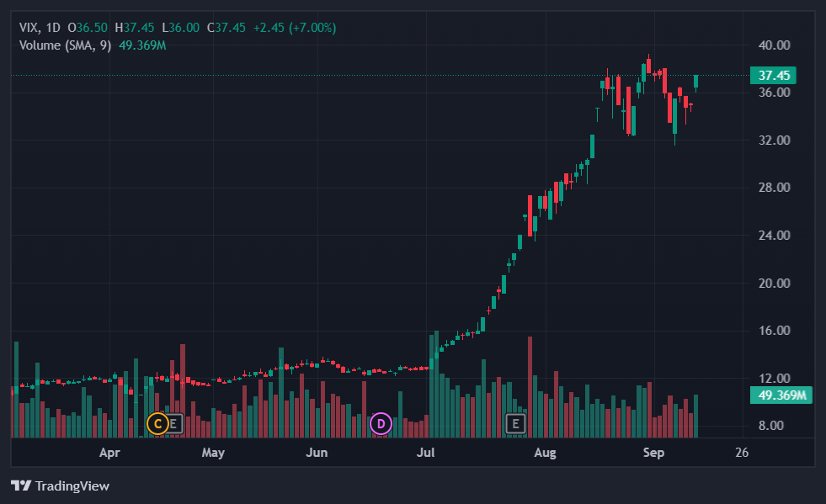Click the green 49.369M volume axis tag

point(781,395)
